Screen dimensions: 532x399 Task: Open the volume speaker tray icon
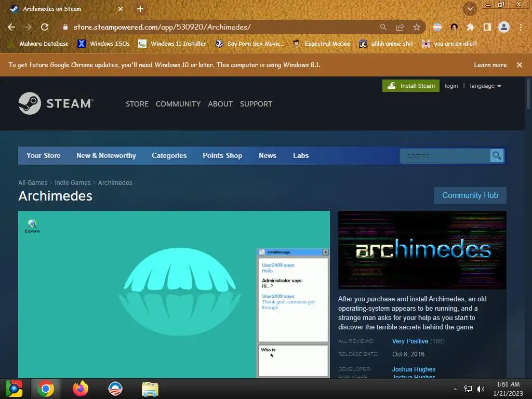[x=481, y=389]
